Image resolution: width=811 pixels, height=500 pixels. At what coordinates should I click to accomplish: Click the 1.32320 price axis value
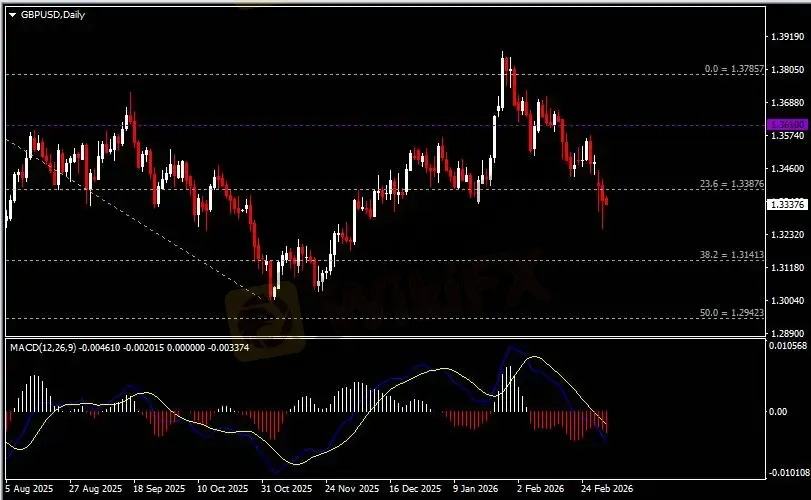pyautogui.click(x=788, y=234)
